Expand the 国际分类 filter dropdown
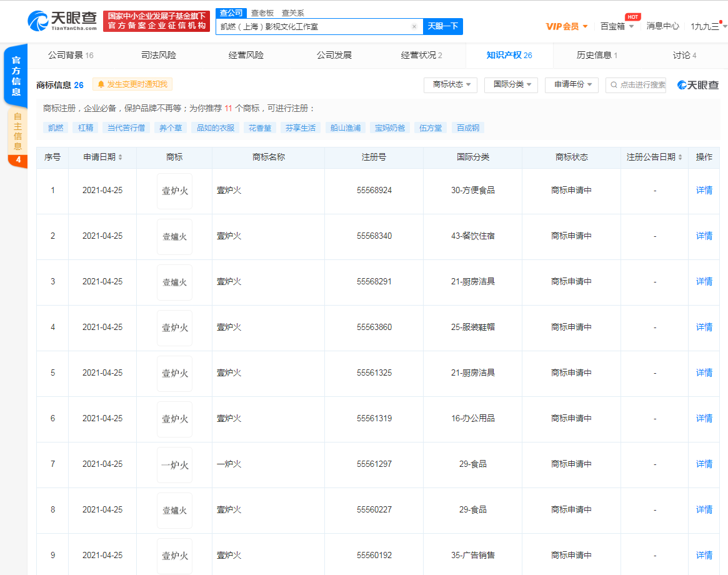 click(511, 84)
